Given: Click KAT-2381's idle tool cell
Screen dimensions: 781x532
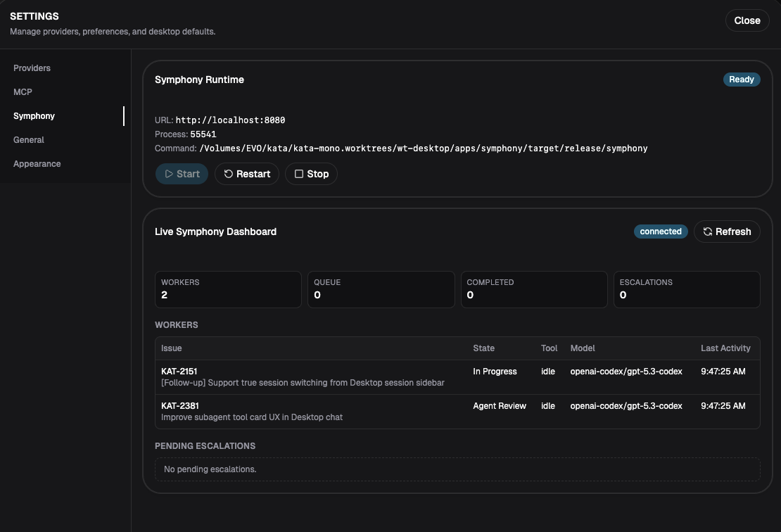Looking at the screenshot, I should tap(548, 406).
